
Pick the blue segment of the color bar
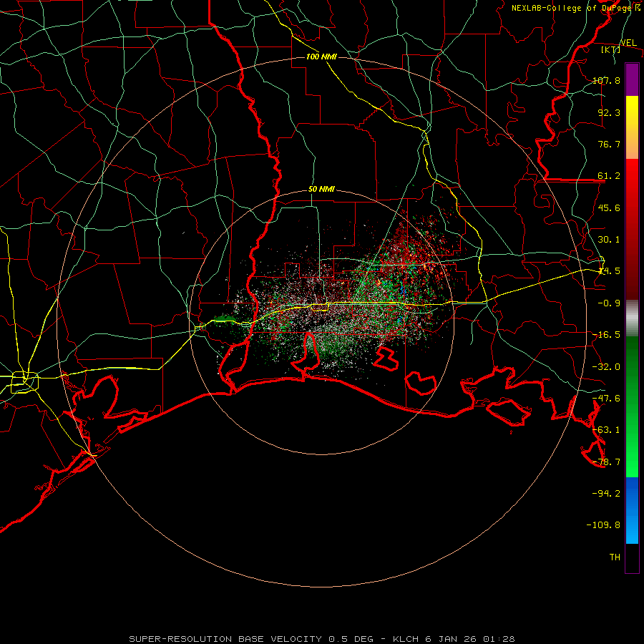[x=632, y=510]
